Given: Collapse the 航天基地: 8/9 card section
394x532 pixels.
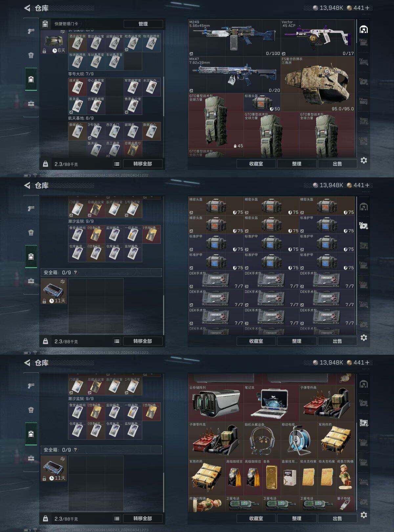Looking at the screenshot, I should [81, 118].
